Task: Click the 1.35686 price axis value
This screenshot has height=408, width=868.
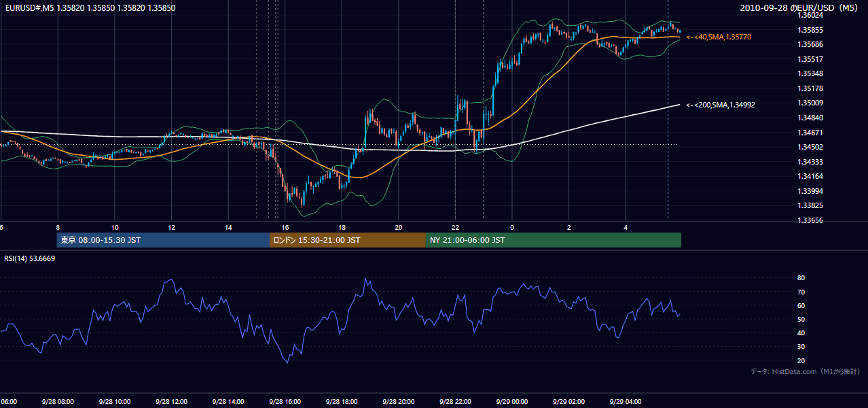Action: click(810, 44)
